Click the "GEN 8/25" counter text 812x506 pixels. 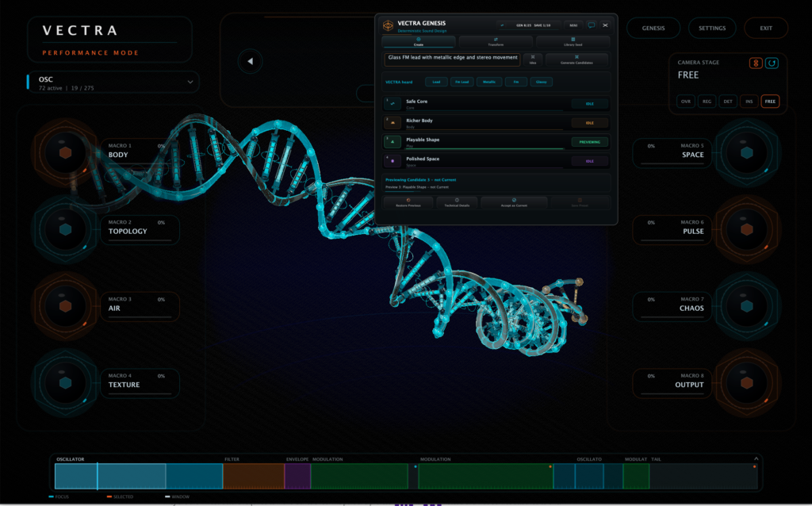pyautogui.click(x=523, y=25)
